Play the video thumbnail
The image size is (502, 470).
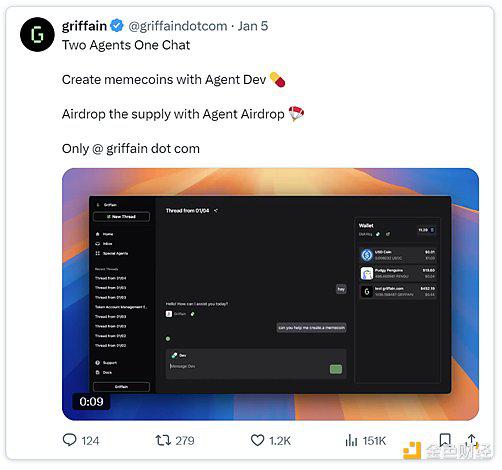coord(270,294)
